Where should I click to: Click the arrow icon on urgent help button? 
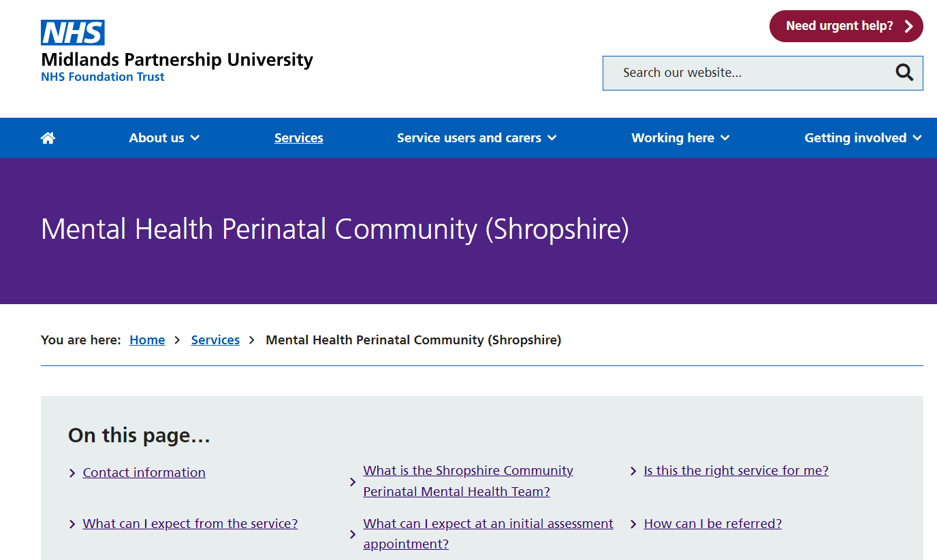tap(908, 27)
